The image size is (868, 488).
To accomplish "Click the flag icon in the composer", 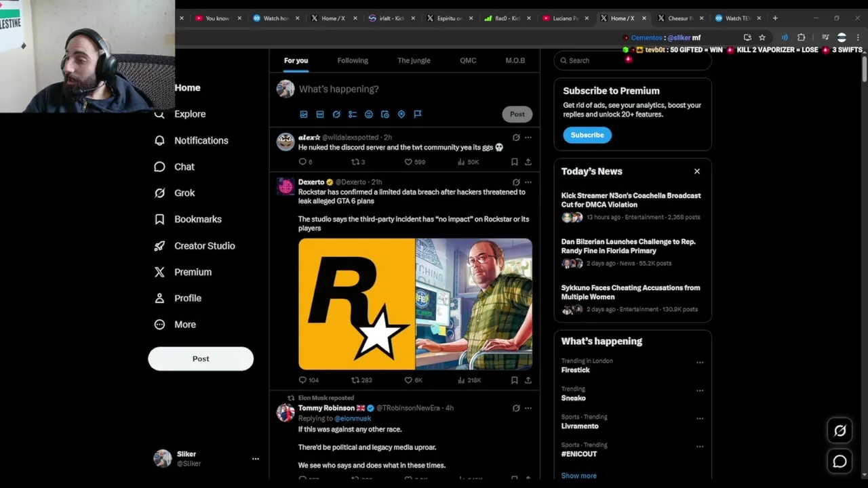I will (x=418, y=115).
